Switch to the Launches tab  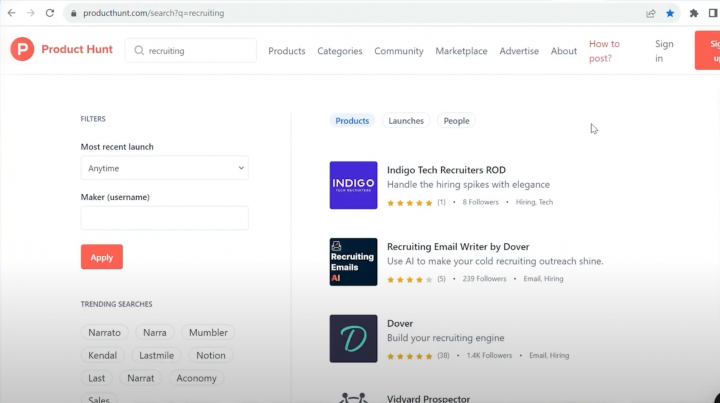point(406,121)
